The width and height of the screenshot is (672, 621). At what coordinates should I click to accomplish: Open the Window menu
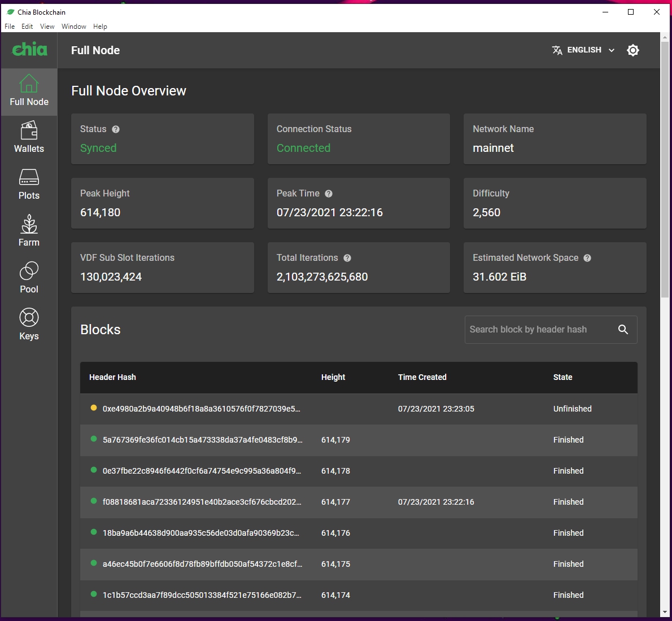[74, 27]
